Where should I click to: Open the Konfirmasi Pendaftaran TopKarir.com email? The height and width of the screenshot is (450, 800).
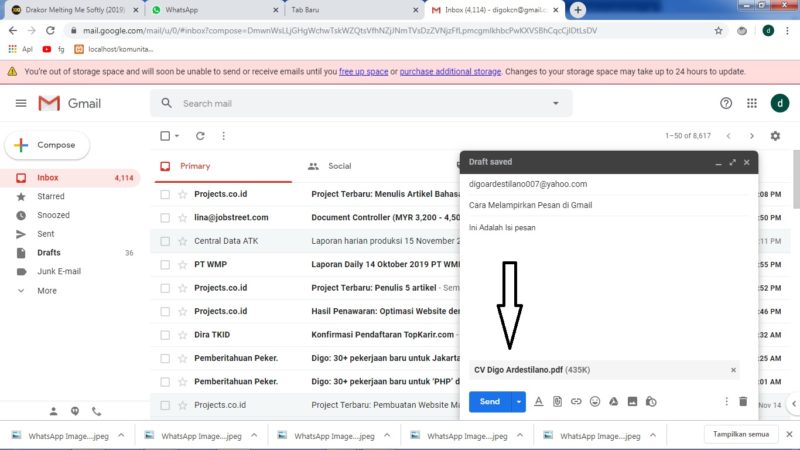pyautogui.click(x=383, y=335)
